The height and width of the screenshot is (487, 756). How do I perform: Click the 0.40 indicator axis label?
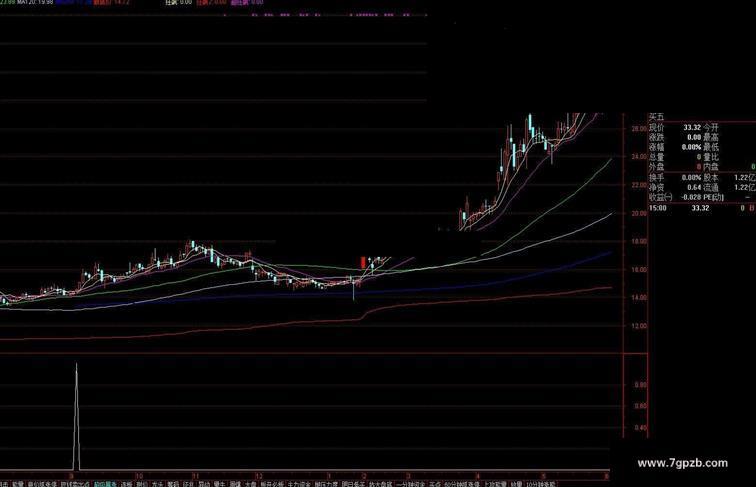[x=641, y=428]
